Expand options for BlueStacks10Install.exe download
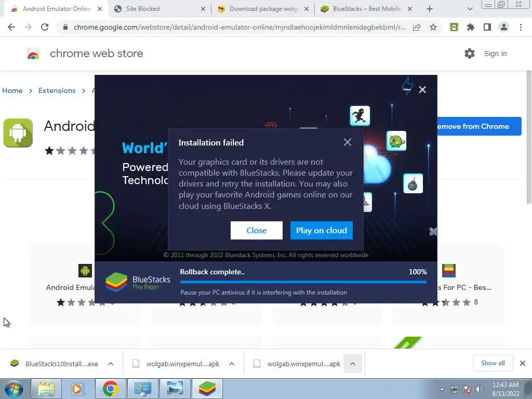 tap(111, 364)
